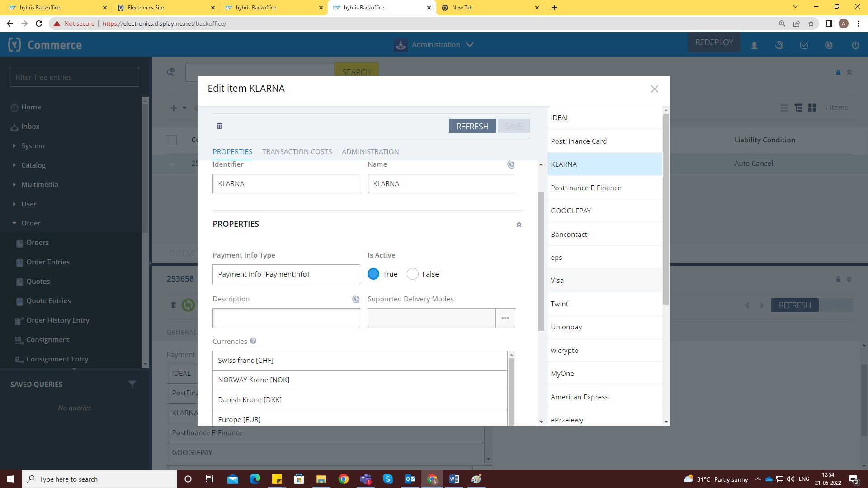Click the logout power icon
Viewport: 868px width, 488px height.
click(855, 45)
